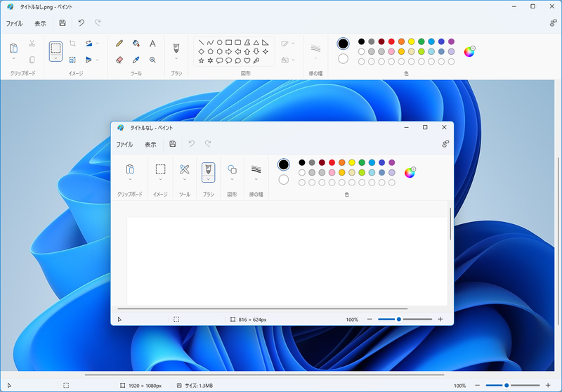Click the horizontal scrollbar below main canvas
562x392 pixels.
pyautogui.click(x=265, y=375)
